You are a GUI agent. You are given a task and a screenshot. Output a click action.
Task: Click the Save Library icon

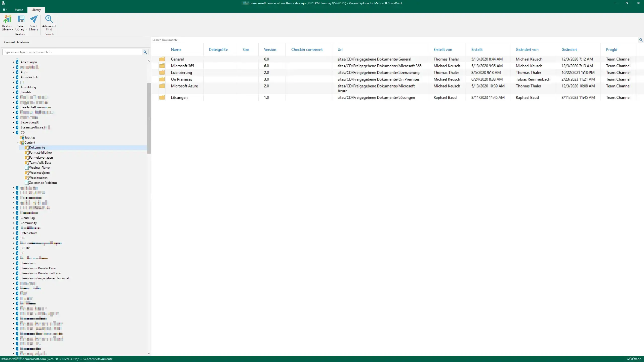pyautogui.click(x=21, y=19)
